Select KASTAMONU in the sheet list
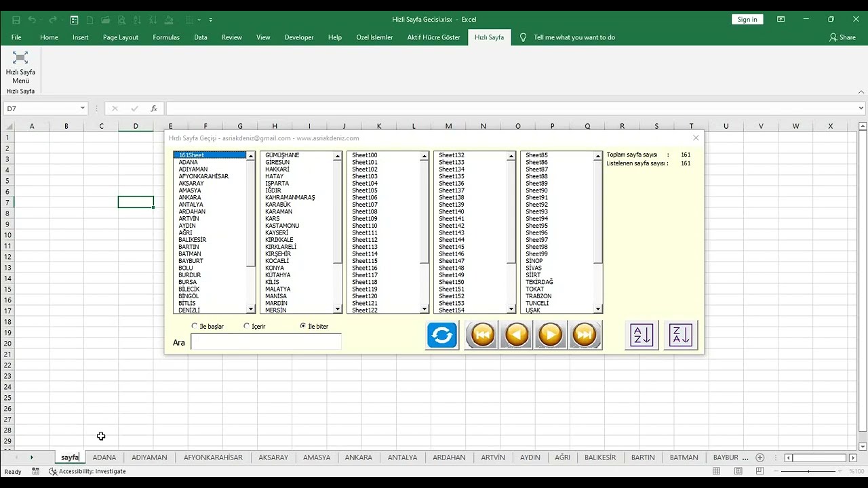 pos(282,226)
